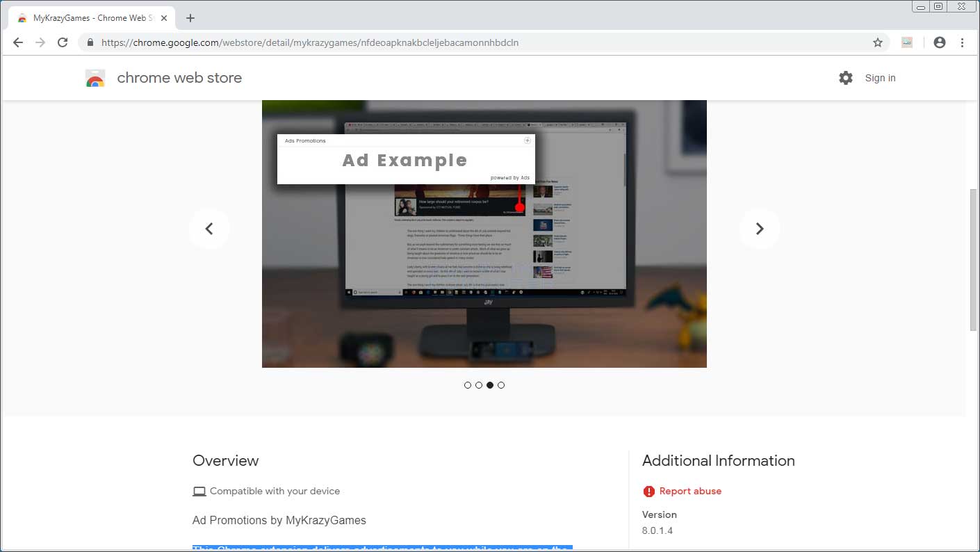This screenshot has width=980, height=552.
Task: Click the Sign in link
Action: coord(880,78)
